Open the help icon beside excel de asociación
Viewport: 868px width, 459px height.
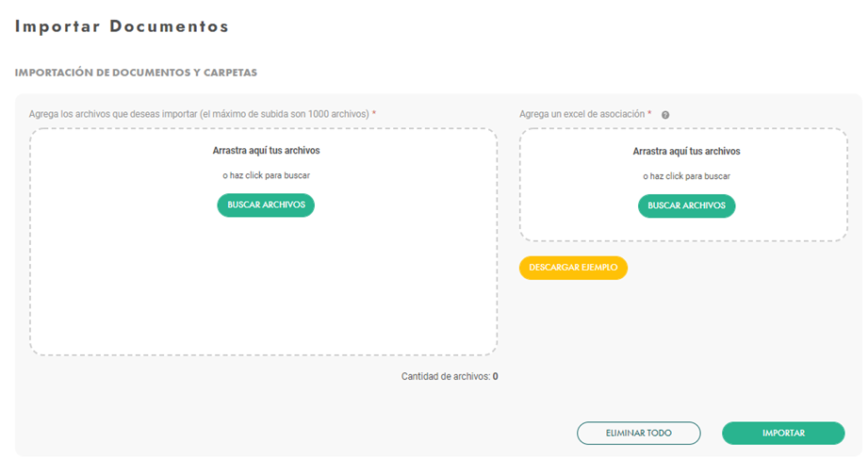point(665,115)
